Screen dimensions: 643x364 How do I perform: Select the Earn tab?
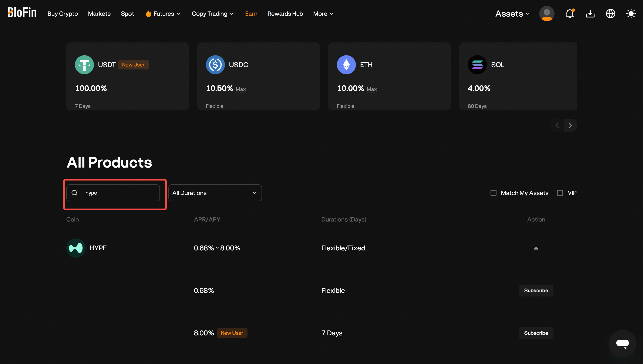tap(251, 14)
